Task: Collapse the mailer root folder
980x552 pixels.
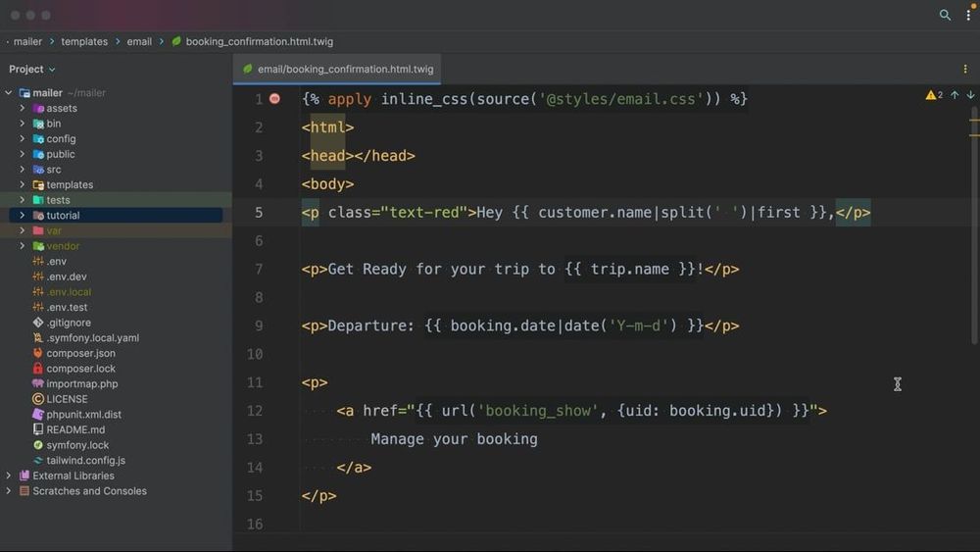Action: tap(8, 92)
